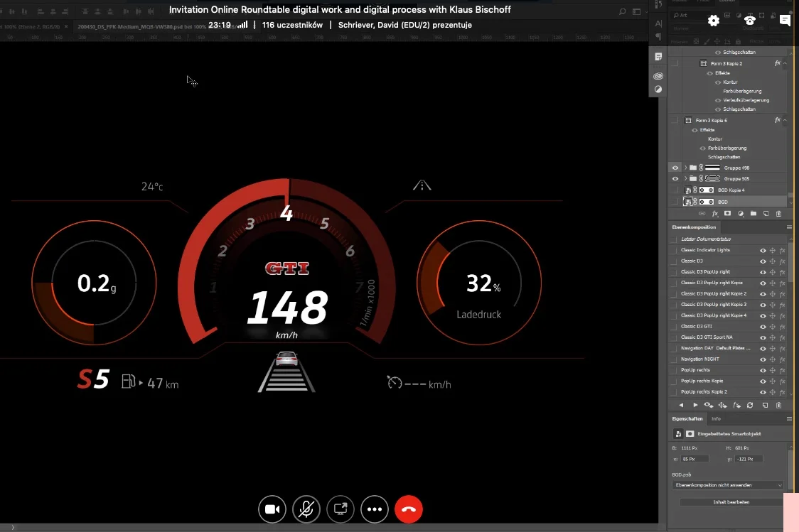Image resolution: width=799 pixels, height=532 pixels.
Task: Add a layer mask from the Layers footer
Action: pos(728,214)
